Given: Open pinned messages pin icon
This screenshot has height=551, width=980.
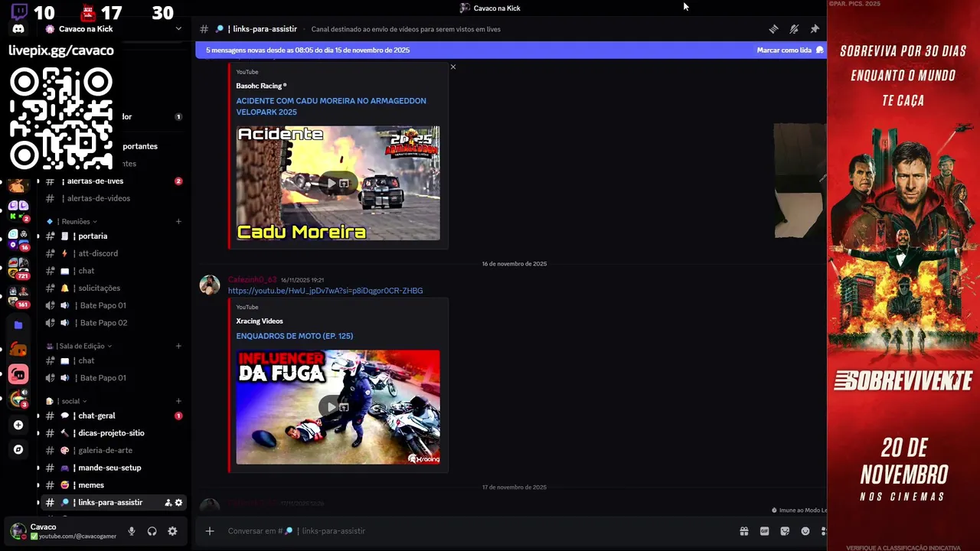Looking at the screenshot, I should (815, 29).
